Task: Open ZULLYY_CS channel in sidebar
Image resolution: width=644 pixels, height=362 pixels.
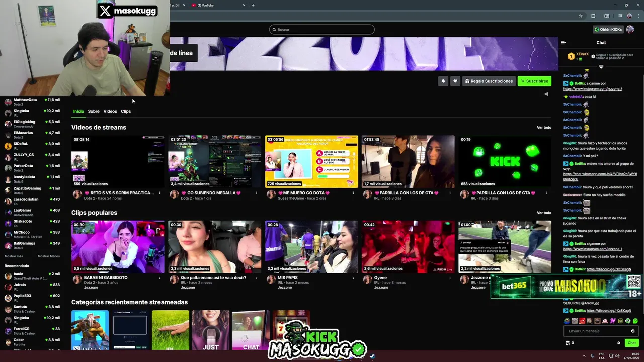Action: tap(31, 157)
